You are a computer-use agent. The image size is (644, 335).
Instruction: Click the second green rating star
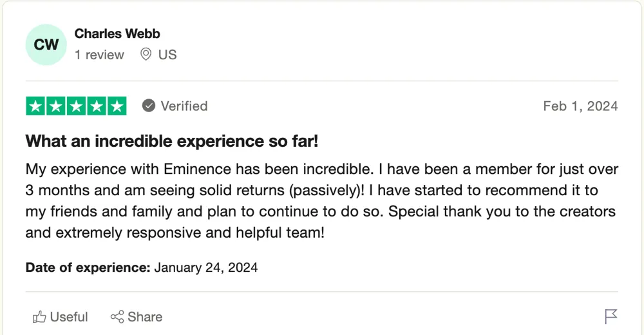[56, 106]
